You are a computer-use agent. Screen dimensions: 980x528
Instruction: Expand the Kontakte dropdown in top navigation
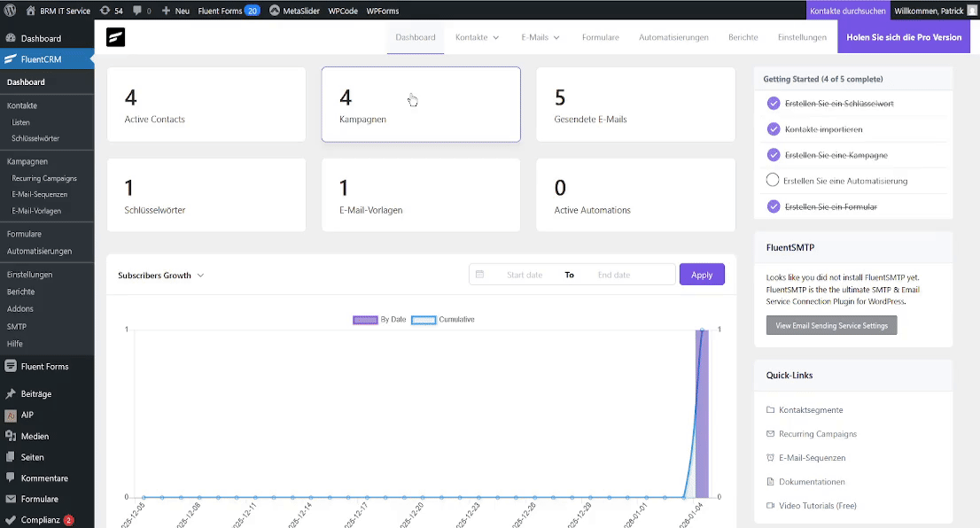click(478, 37)
